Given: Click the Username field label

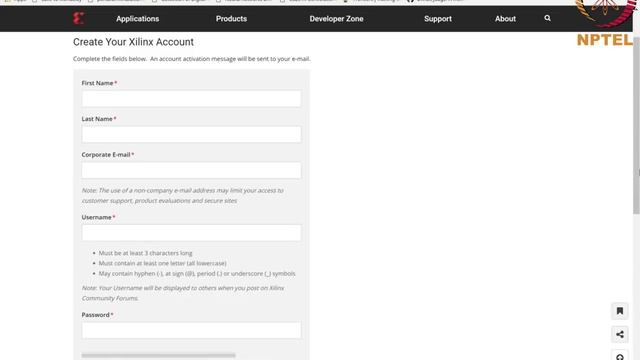Looking at the screenshot, I should pos(98,217).
